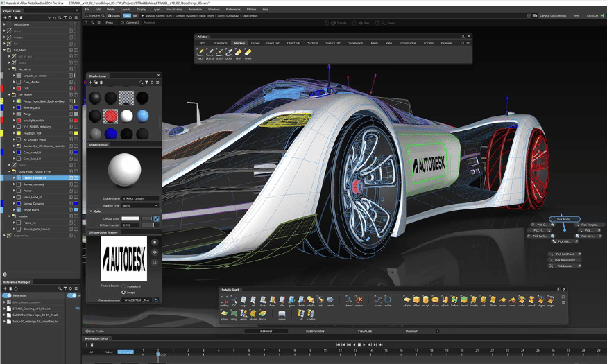Expand the Engineering layer
Screen dimensions: 607x364
(5, 235)
